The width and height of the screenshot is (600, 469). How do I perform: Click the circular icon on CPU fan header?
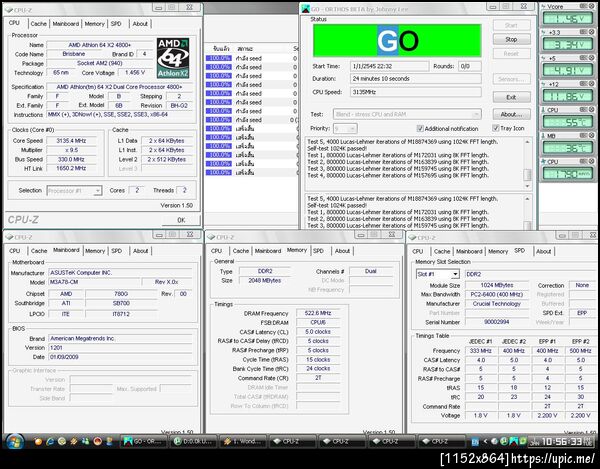point(592,161)
